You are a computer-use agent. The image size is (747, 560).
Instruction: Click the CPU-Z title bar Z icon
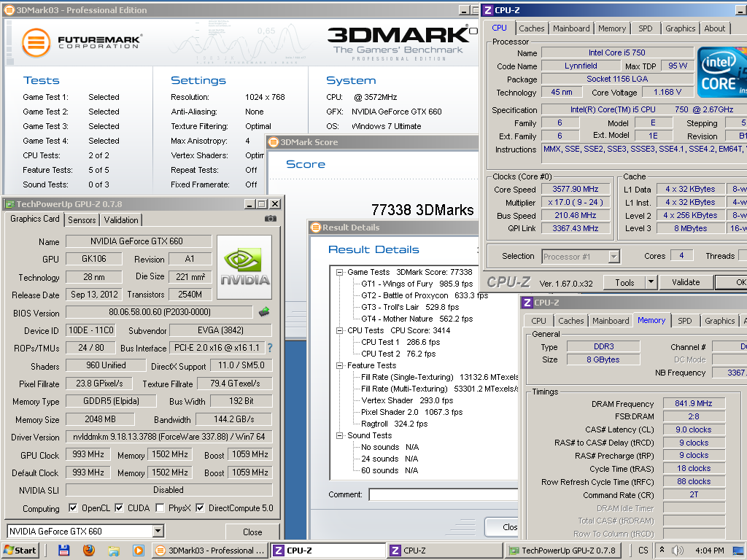pyautogui.click(x=488, y=10)
